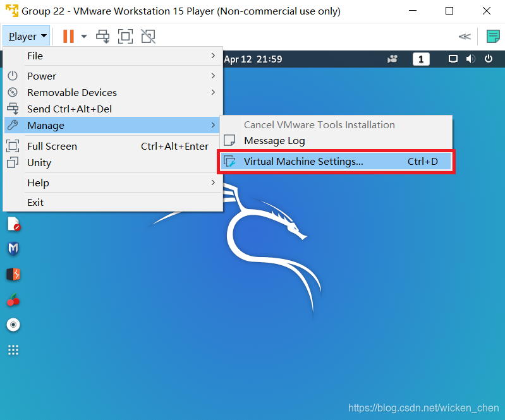Open the power options arrow beside pause

(x=83, y=37)
